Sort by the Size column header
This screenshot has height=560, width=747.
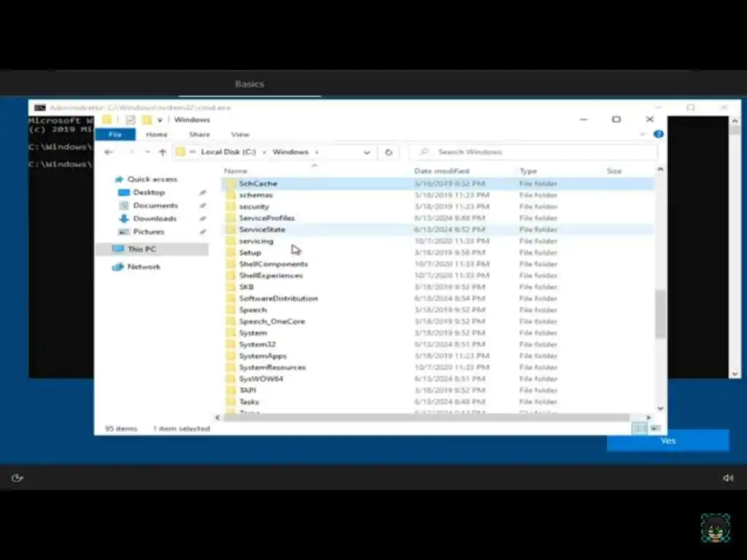pyautogui.click(x=614, y=171)
